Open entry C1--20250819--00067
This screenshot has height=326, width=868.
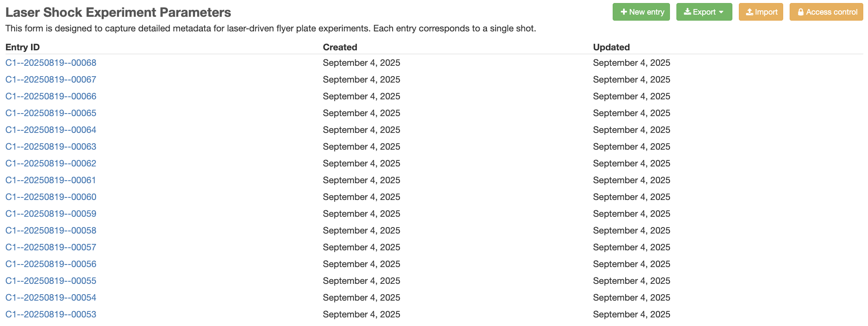[x=51, y=80]
